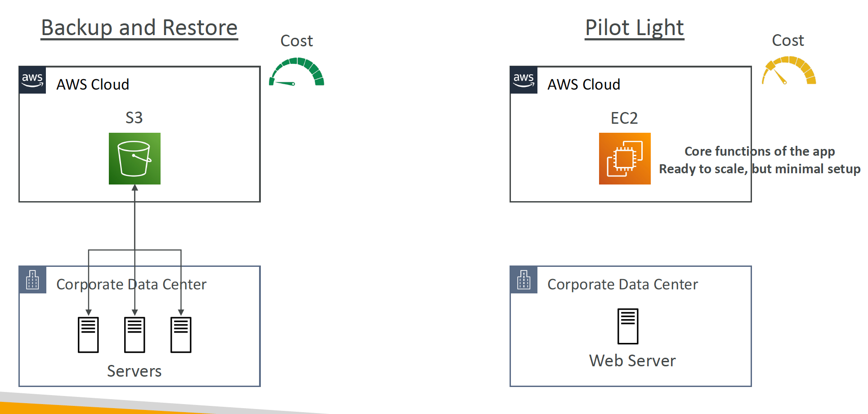Click the Web Server tower icon

[628, 326]
